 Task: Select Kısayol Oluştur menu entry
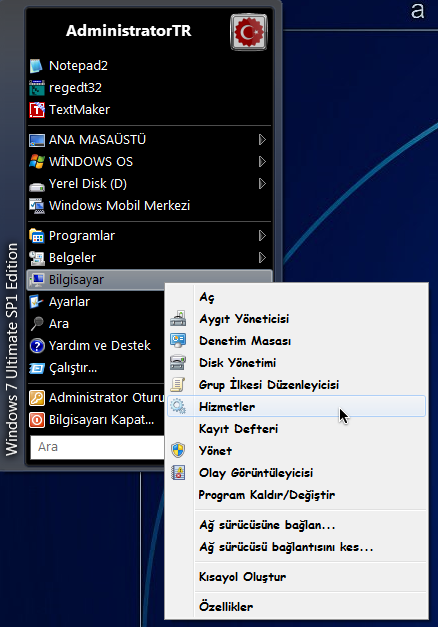coord(296,577)
